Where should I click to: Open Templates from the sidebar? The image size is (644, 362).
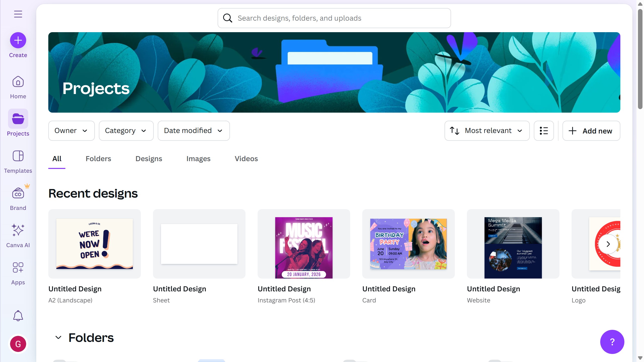coord(18,161)
